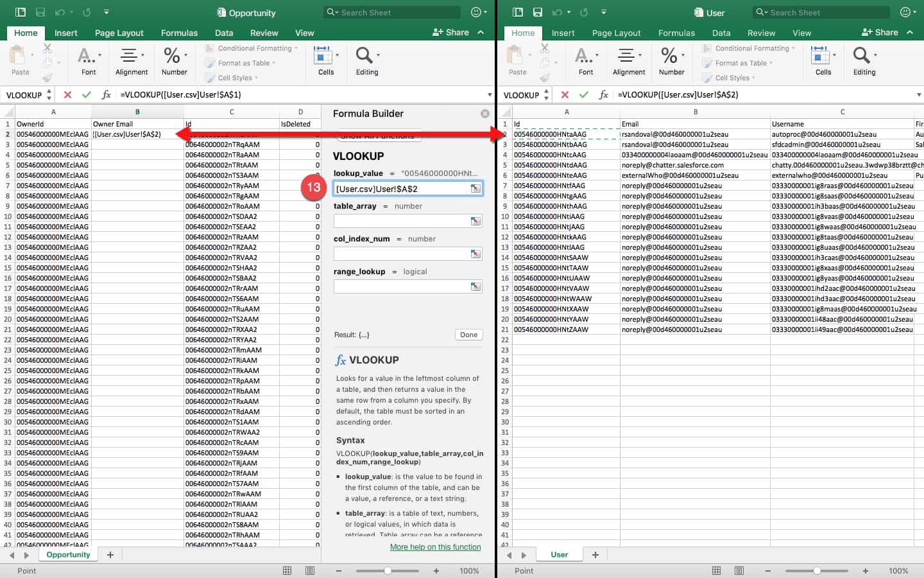Add a new sheet in User window

595,555
